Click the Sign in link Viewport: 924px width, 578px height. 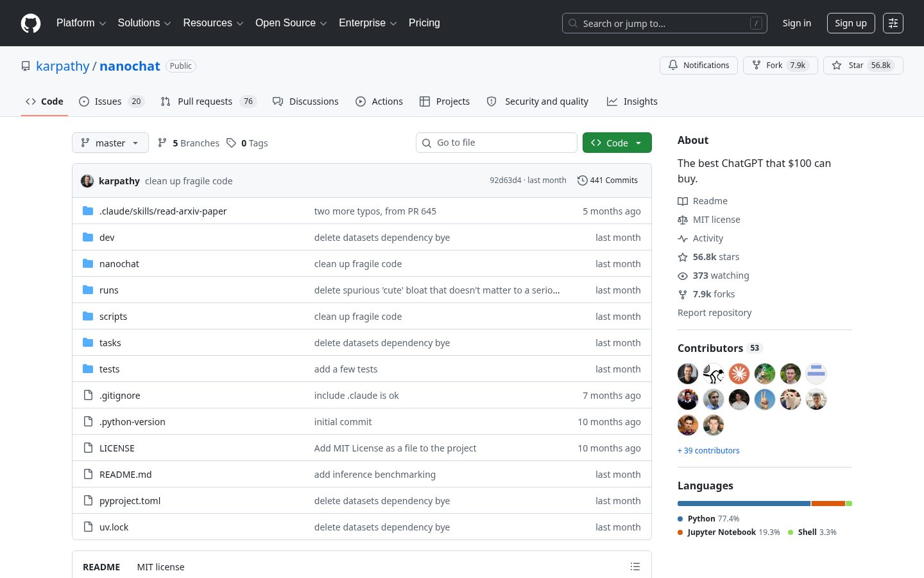click(x=797, y=23)
